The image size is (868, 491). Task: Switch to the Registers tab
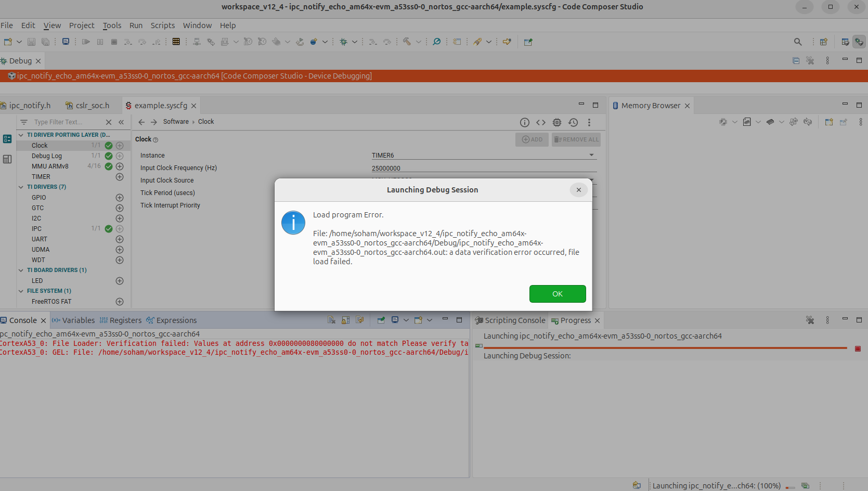click(121, 320)
